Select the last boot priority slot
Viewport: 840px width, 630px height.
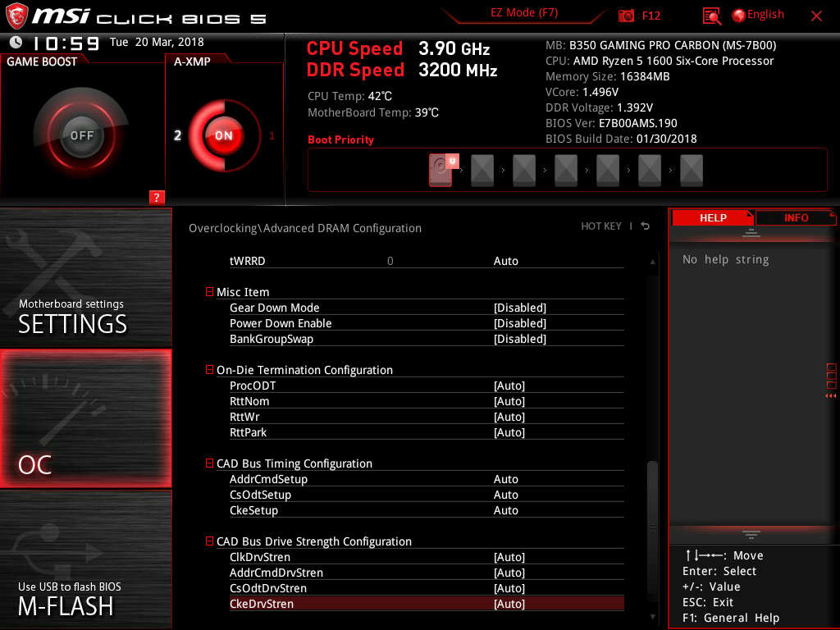691,171
